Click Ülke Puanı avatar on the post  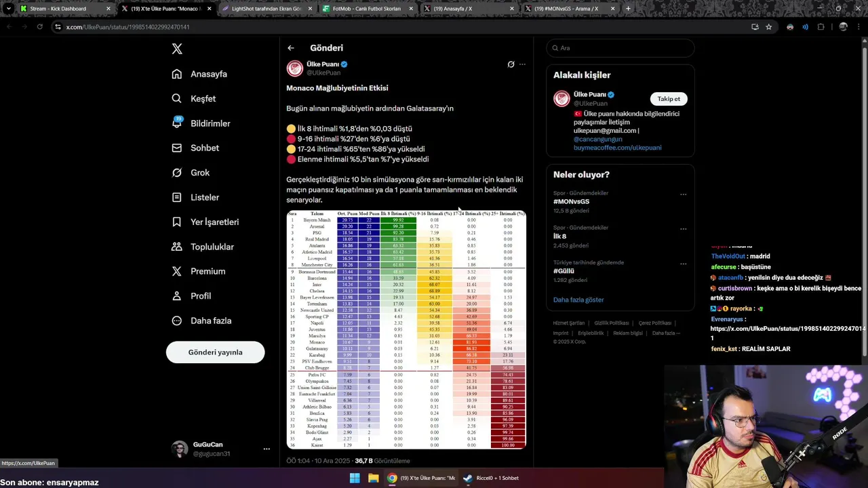(294, 68)
